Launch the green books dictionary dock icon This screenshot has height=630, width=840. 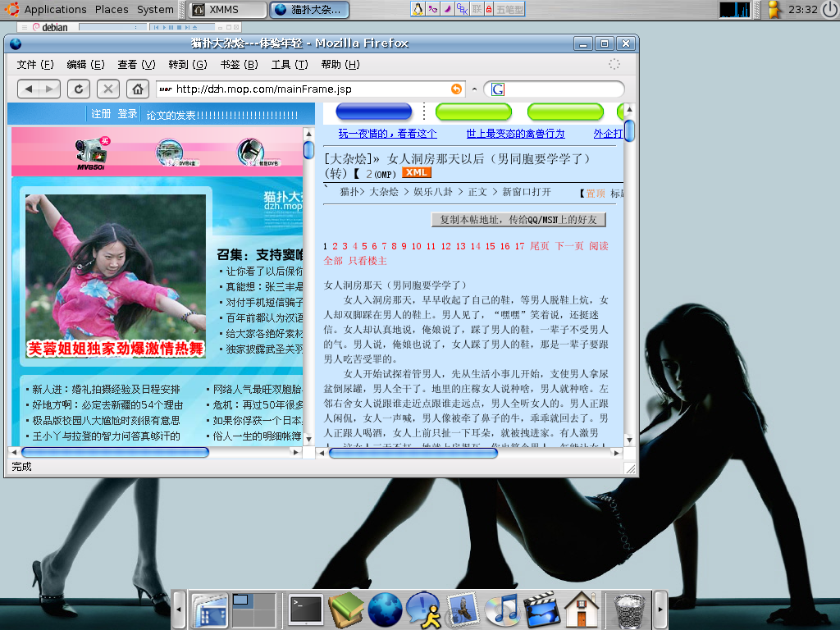pos(346,609)
